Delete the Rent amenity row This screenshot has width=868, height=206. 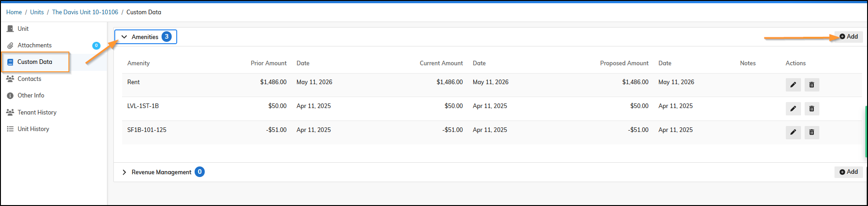click(x=812, y=85)
